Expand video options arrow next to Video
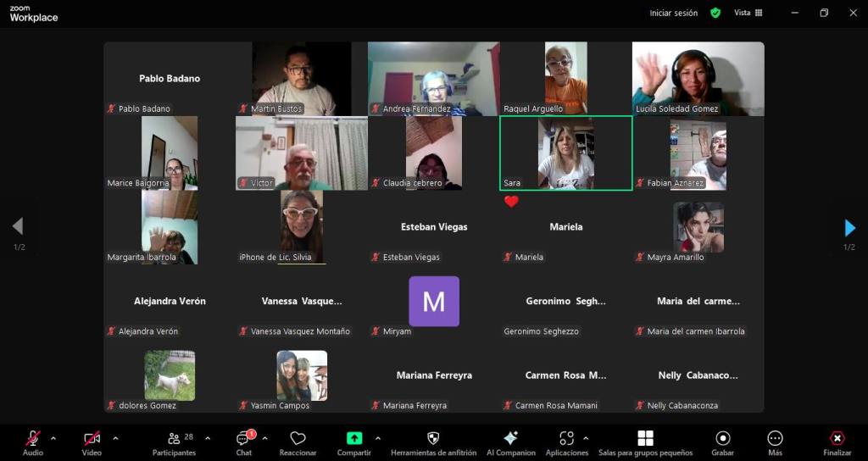This screenshot has height=461, width=868. [115, 438]
